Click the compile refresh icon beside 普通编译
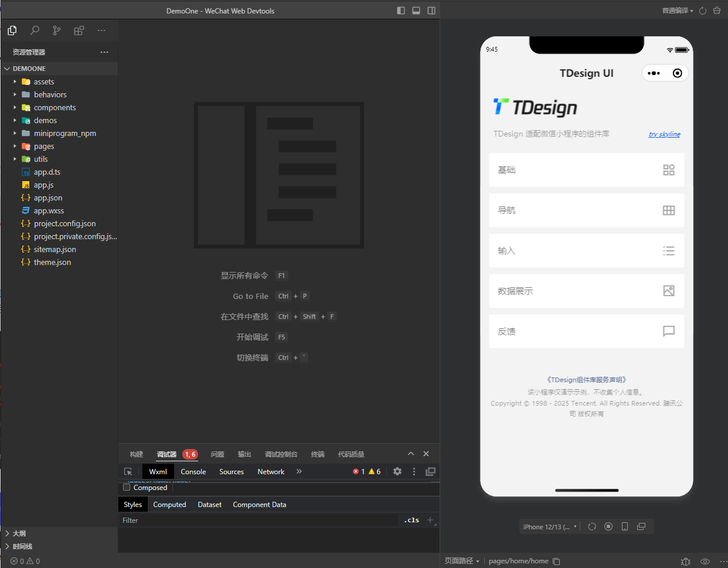This screenshot has height=568, width=728. click(703, 11)
